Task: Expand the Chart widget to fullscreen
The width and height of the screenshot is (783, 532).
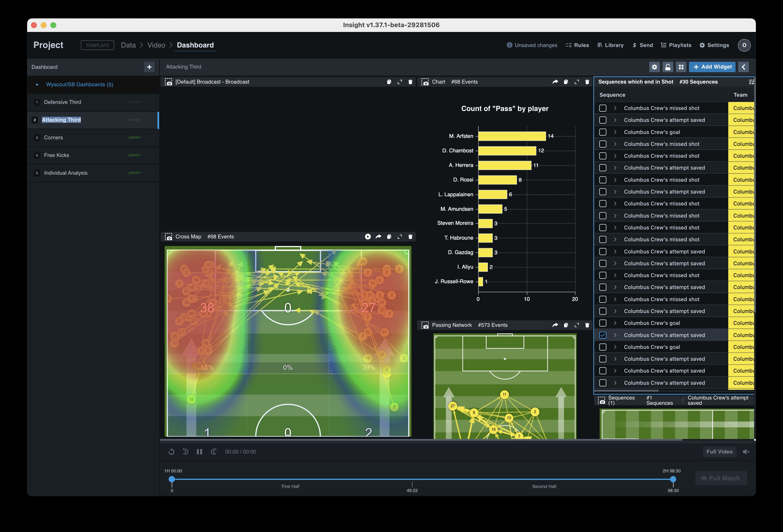Action: point(576,82)
